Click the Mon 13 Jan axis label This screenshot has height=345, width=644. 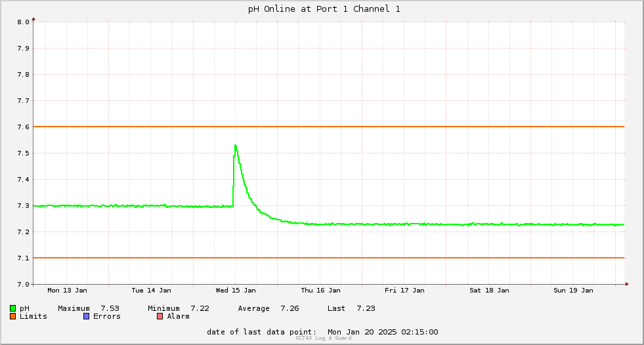pos(68,291)
